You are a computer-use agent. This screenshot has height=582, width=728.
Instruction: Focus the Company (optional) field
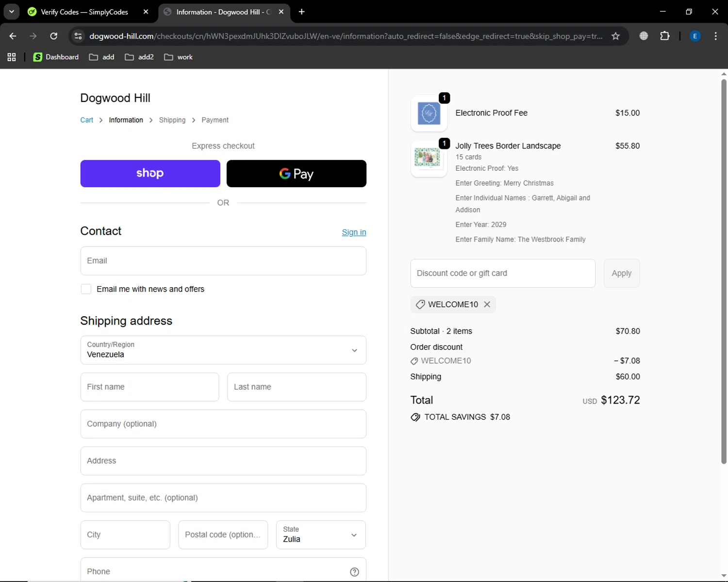223,424
